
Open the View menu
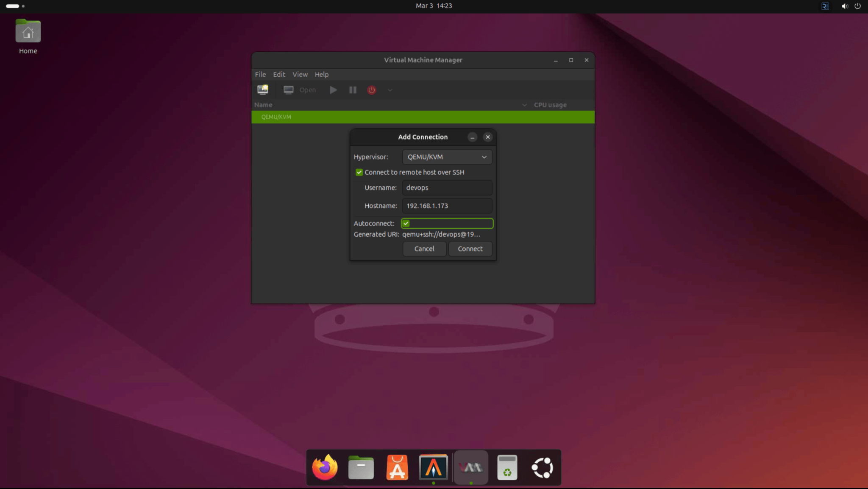(x=300, y=74)
